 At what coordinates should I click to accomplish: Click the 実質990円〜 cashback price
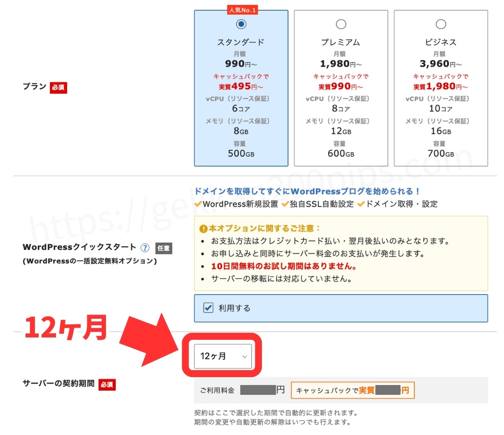[341, 86]
